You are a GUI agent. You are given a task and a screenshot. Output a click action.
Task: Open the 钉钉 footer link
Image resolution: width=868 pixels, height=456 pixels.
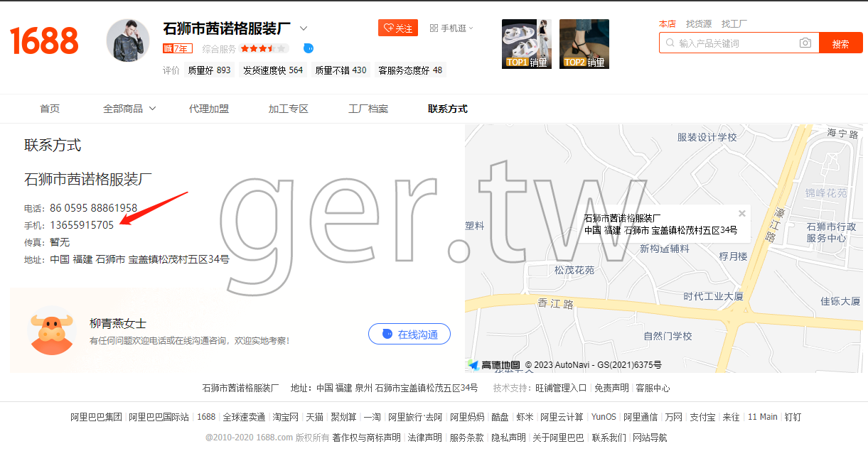pos(793,417)
